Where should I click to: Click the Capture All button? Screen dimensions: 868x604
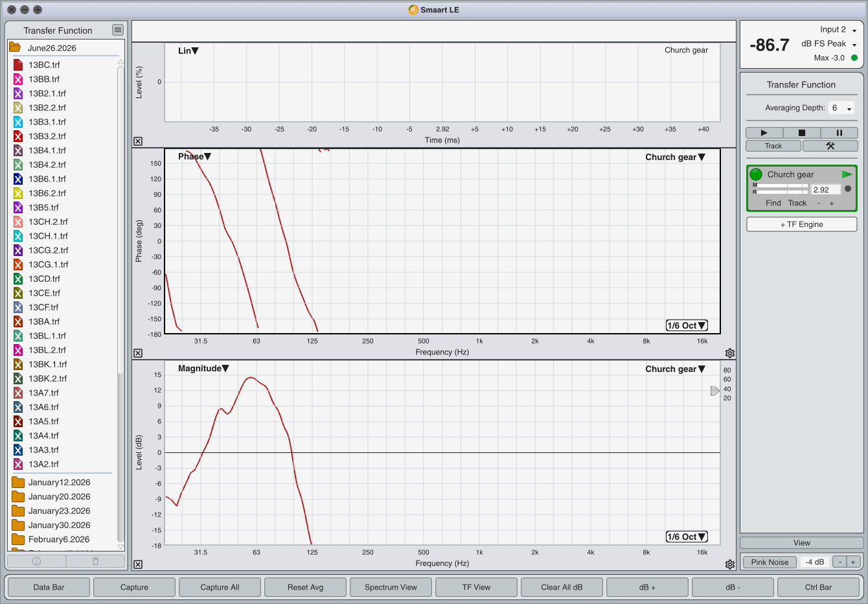[220, 587]
